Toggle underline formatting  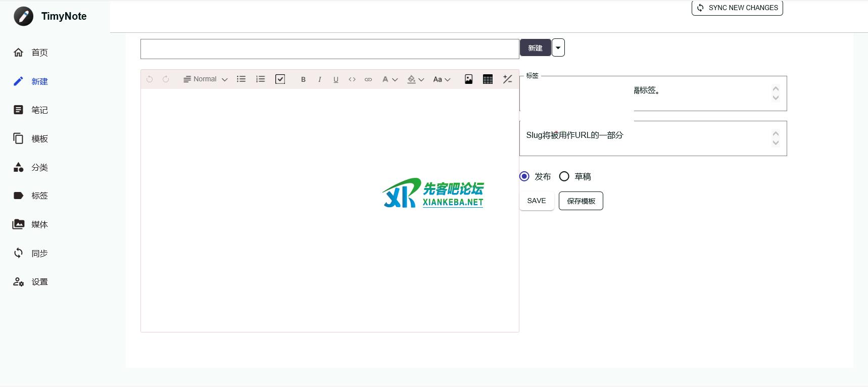(335, 79)
